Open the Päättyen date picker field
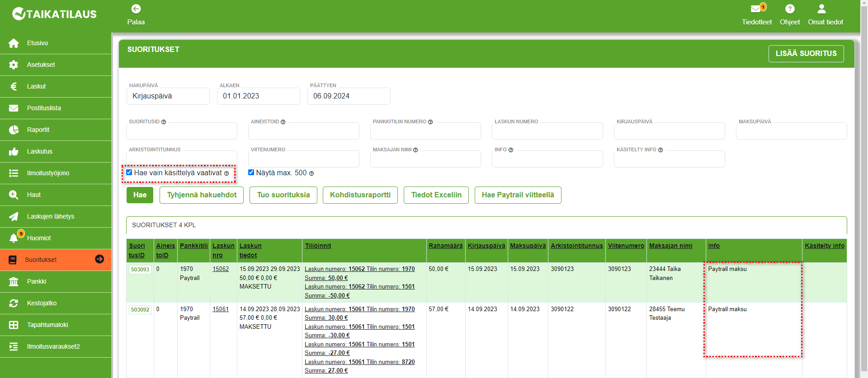The height and width of the screenshot is (378, 868). (349, 96)
